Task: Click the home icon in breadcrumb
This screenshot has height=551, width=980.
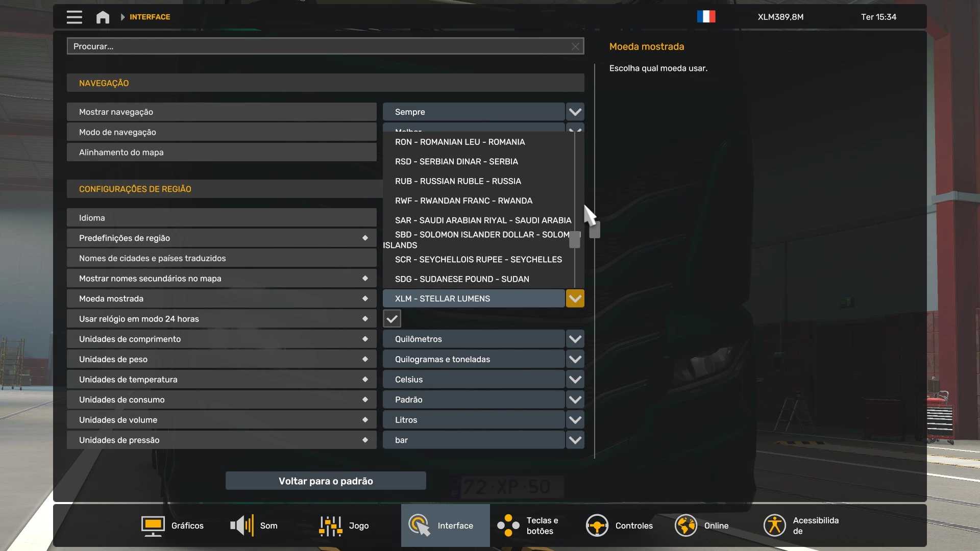Action: tap(103, 17)
